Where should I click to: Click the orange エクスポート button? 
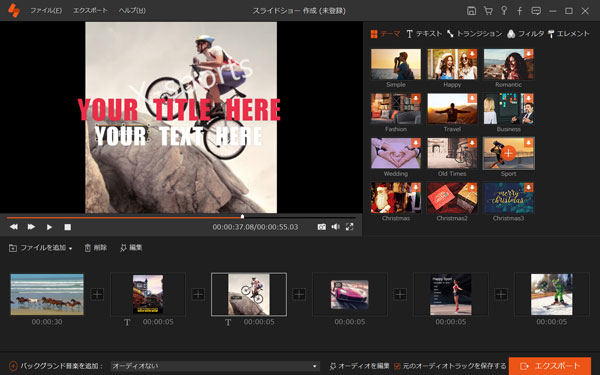(x=550, y=366)
